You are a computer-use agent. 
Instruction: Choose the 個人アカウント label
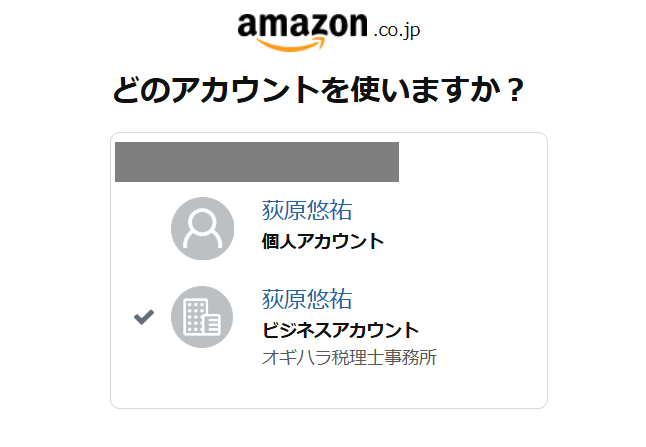click(322, 241)
